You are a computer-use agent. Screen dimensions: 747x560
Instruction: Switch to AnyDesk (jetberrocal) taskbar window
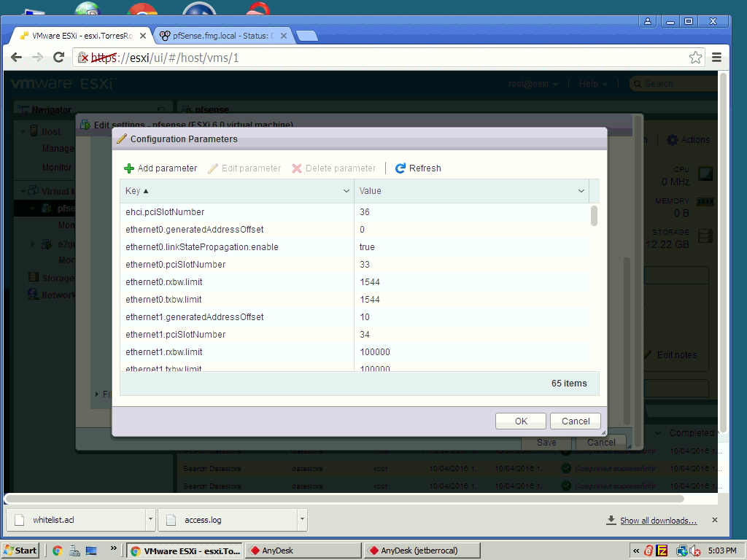click(x=422, y=551)
